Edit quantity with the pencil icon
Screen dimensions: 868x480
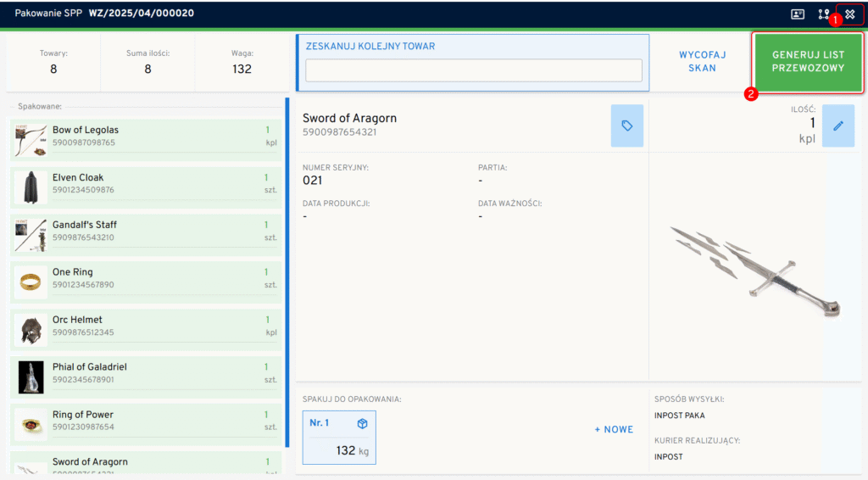coord(838,126)
